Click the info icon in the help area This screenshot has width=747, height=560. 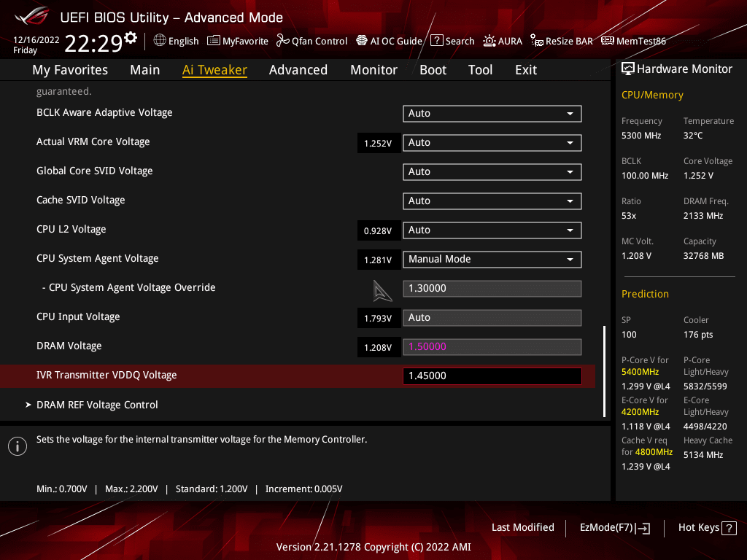pyautogui.click(x=18, y=446)
